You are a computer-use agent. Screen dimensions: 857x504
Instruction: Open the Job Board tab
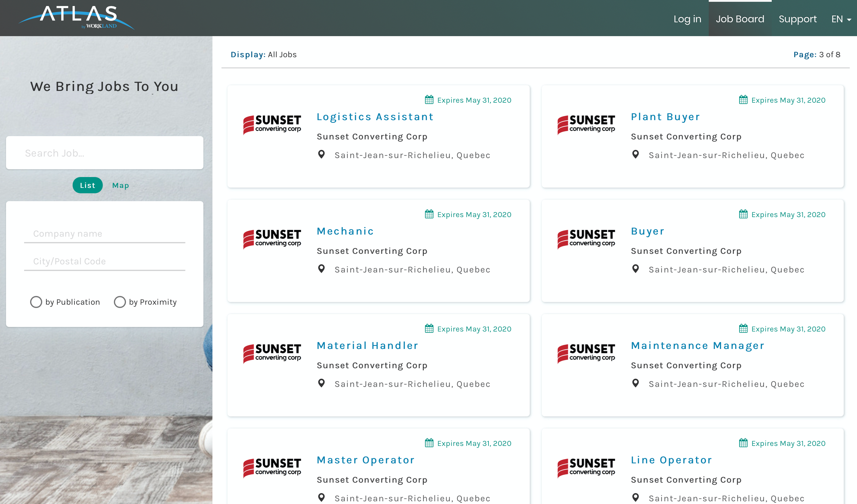pyautogui.click(x=740, y=19)
